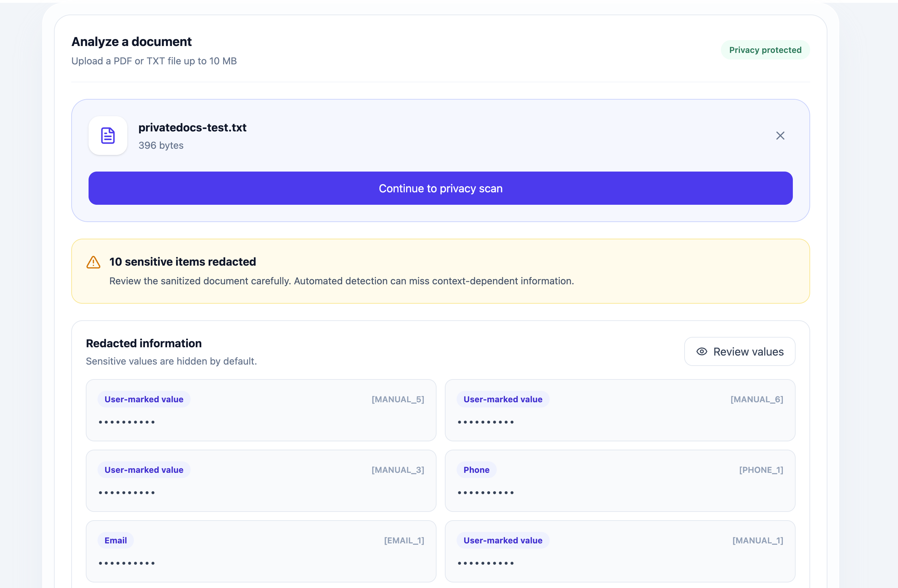Toggle Review values to reveal hidden data
The width and height of the screenshot is (898, 588).
(740, 351)
